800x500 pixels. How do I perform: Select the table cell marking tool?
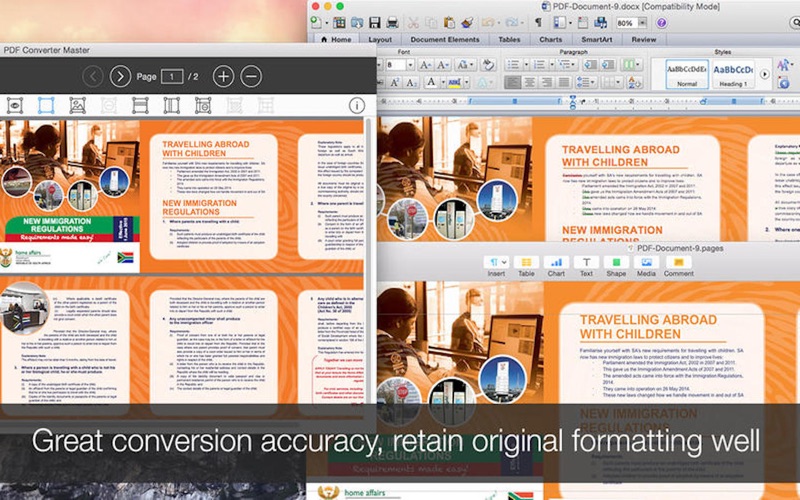[203, 105]
